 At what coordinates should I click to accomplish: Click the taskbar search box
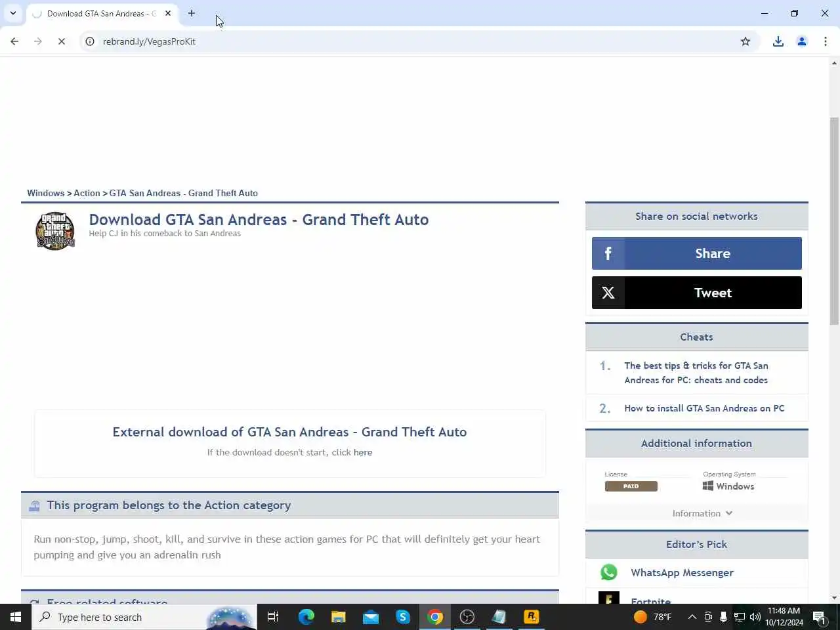(144, 617)
